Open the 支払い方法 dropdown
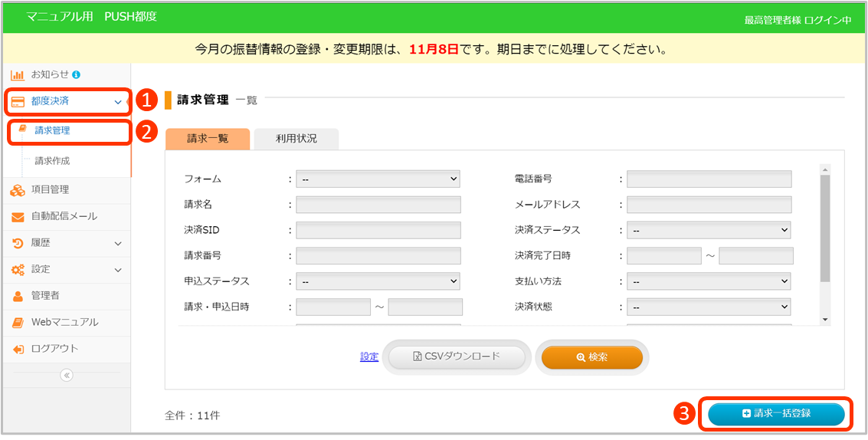Viewport: 868px width, 440px height. click(x=709, y=281)
